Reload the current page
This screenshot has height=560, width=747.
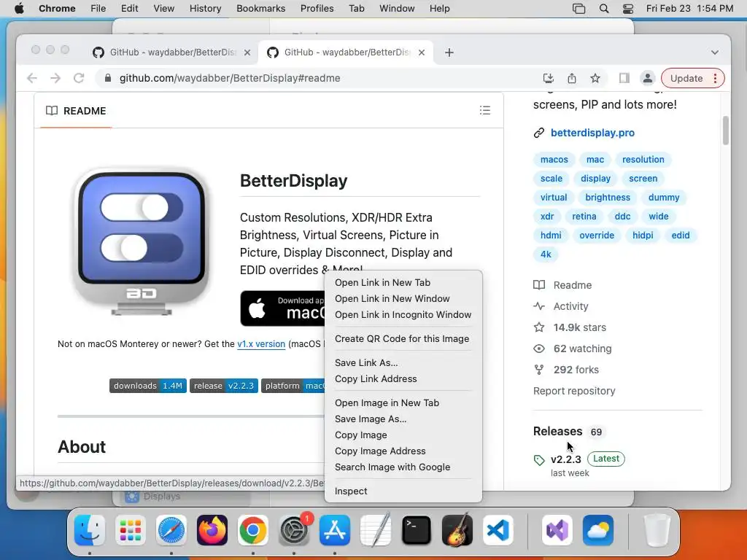pos(79,78)
